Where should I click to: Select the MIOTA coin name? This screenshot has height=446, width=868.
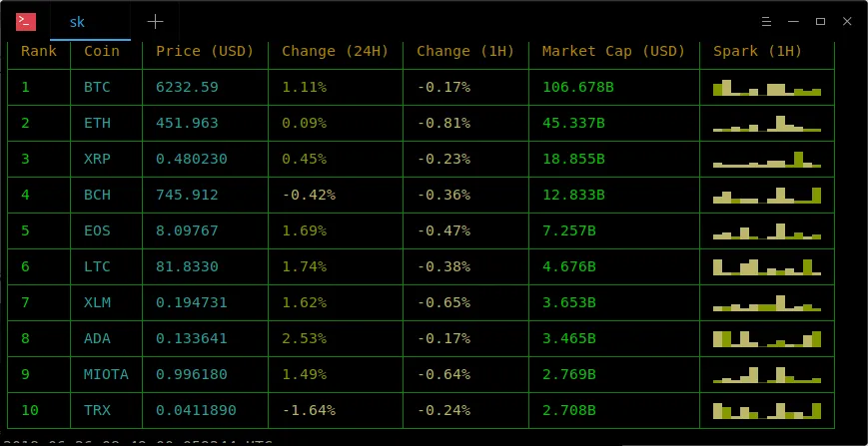106,374
